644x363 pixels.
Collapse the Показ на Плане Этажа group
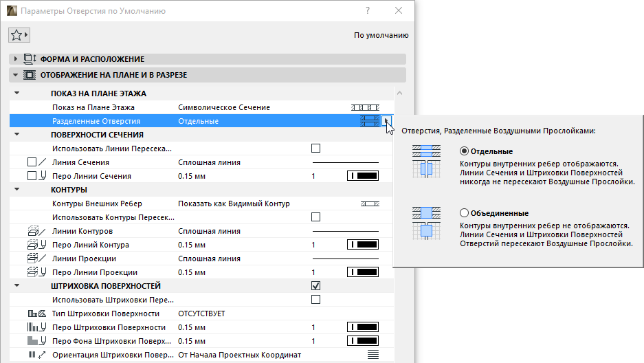[x=17, y=93]
